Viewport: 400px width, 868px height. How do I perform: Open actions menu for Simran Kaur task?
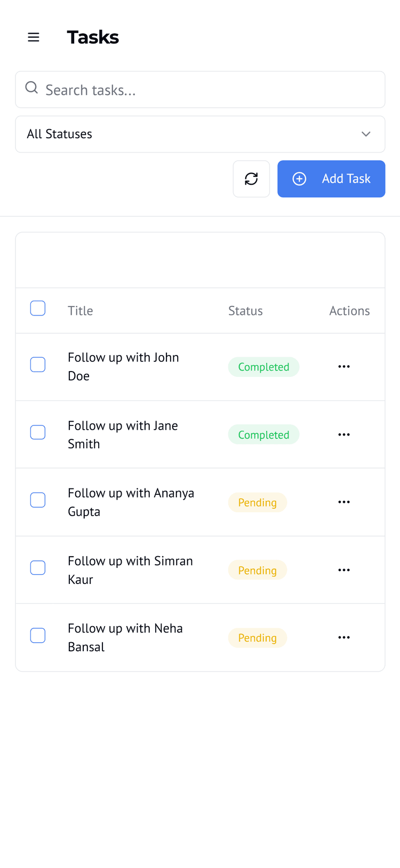pyautogui.click(x=344, y=570)
